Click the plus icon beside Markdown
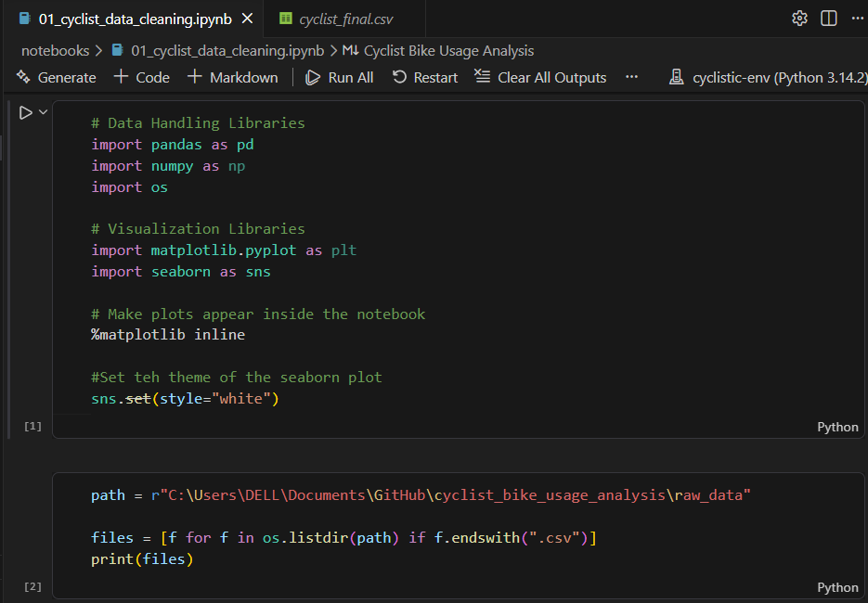The height and width of the screenshot is (603, 868). [x=194, y=76]
